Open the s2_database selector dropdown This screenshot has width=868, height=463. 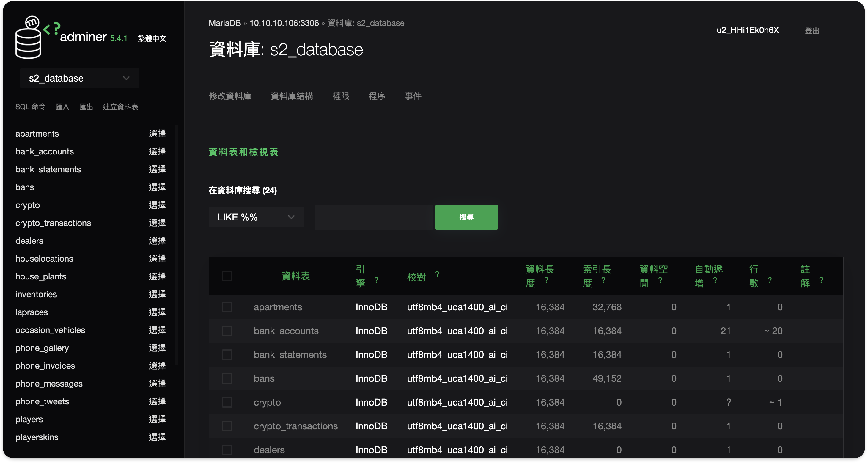tap(80, 78)
